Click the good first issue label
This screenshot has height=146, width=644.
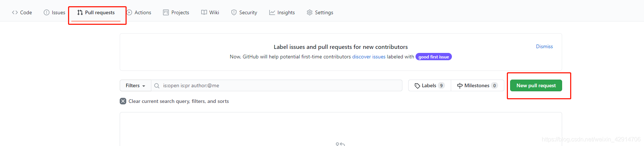click(434, 57)
